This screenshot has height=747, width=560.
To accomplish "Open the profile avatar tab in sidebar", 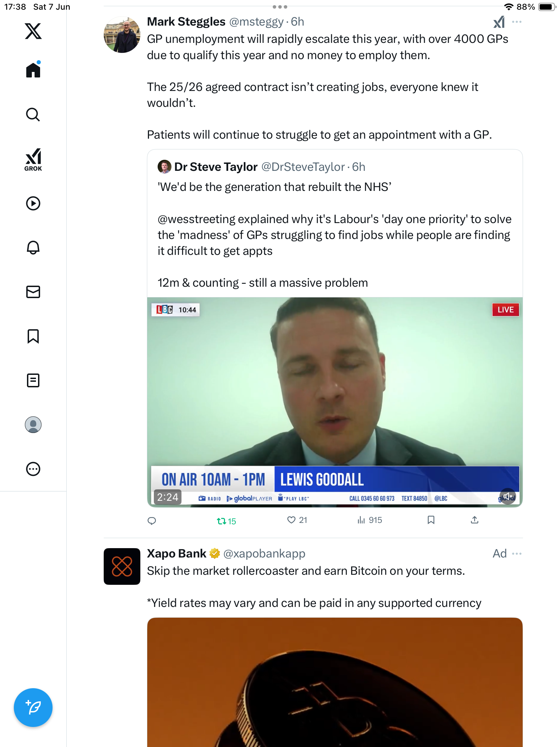I will 33,425.
